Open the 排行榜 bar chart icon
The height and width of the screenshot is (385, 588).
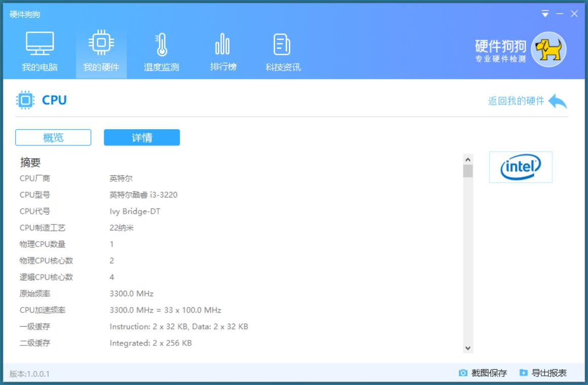click(223, 44)
